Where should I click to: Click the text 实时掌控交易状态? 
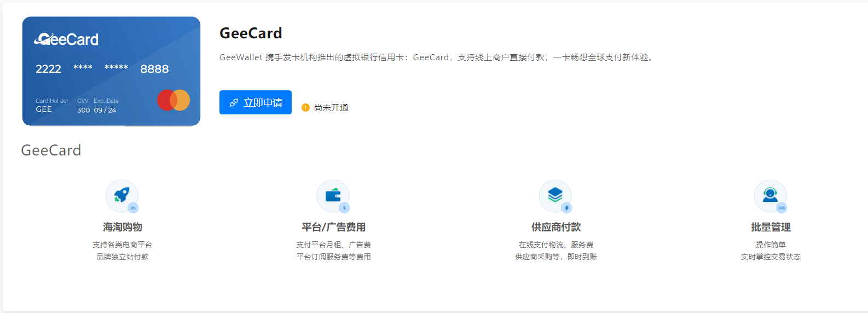tap(771, 257)
